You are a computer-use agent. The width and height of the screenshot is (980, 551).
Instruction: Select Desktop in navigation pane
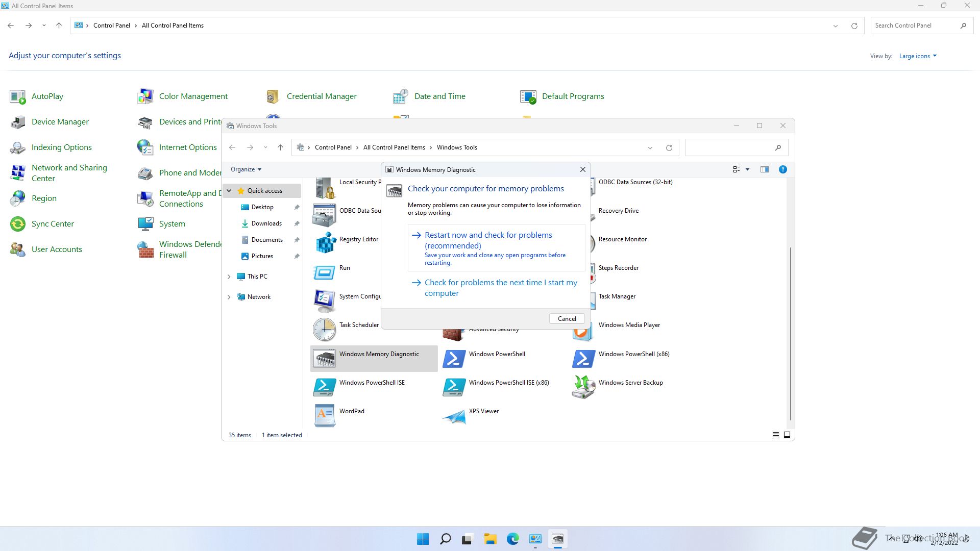point(262,207)
